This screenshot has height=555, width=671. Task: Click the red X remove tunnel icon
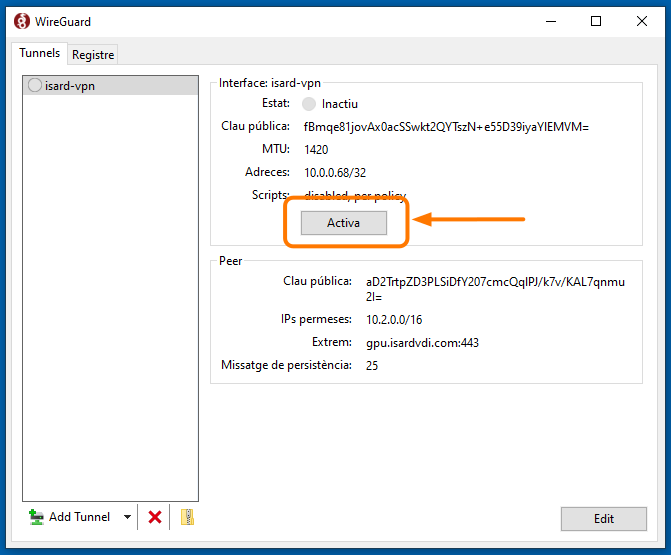pos(155,517)
